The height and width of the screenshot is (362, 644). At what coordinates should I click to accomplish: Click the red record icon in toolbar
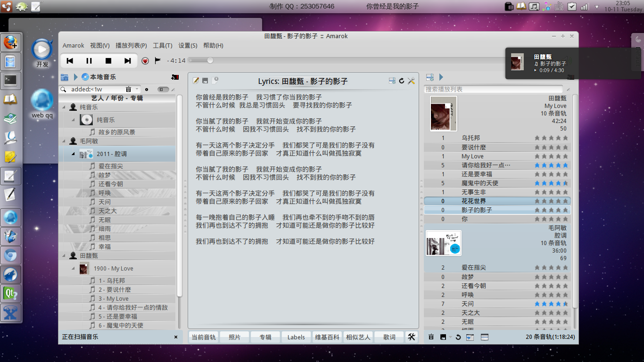point(145,61)
